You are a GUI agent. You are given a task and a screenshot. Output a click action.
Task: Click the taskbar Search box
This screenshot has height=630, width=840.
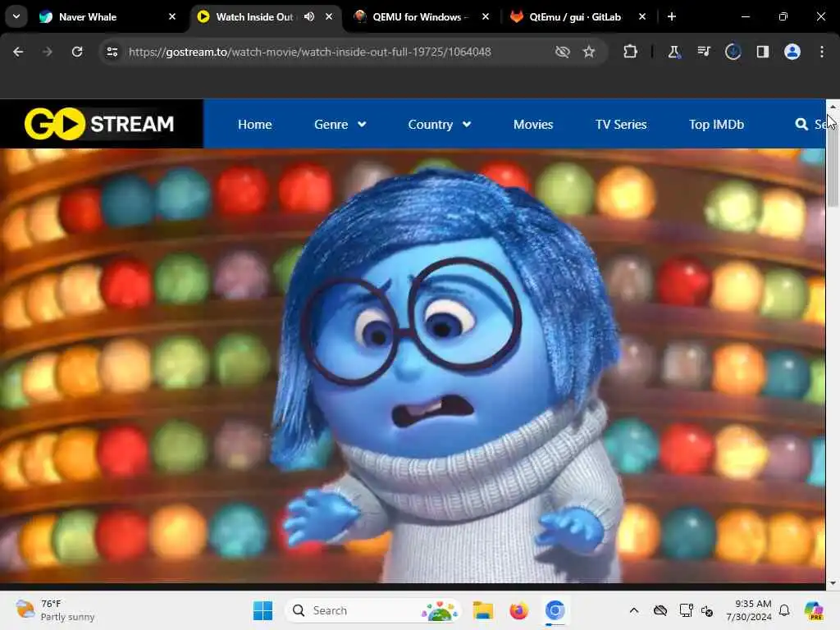(x=373, y=610)
